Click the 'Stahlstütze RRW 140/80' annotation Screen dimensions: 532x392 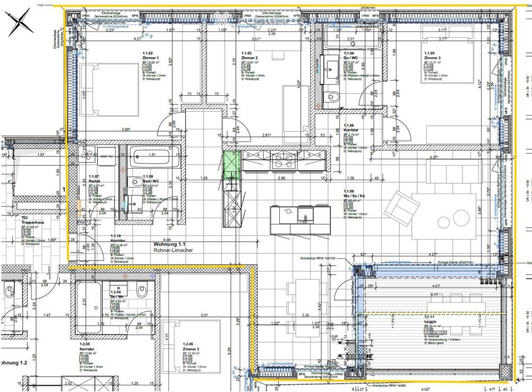(388, 386)
